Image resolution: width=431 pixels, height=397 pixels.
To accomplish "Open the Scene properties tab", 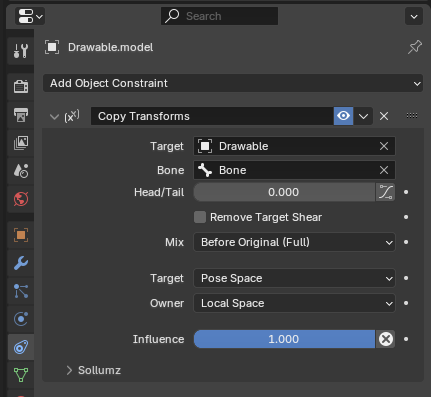I will [x=21, y=171].
